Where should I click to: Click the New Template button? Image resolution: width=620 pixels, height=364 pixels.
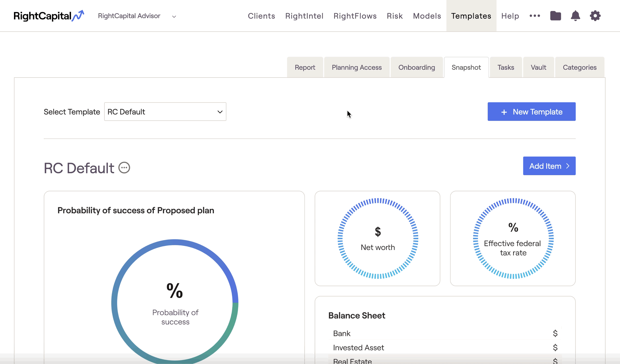[531, 112]
